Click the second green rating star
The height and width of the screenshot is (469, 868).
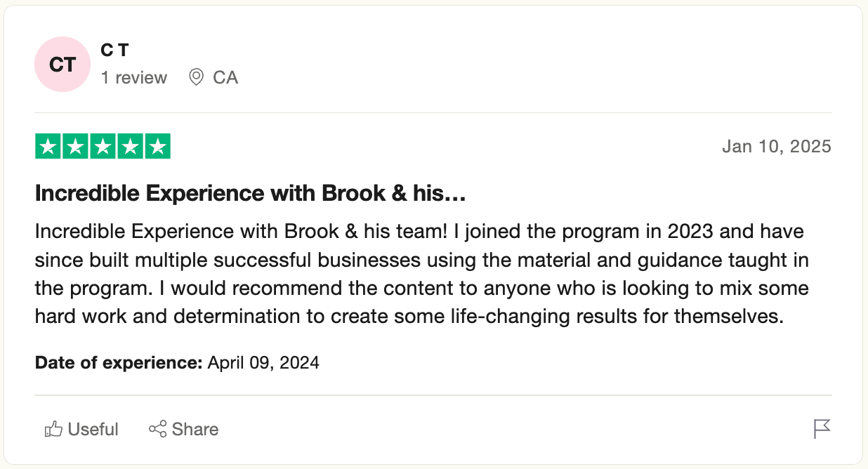click(x=76, y=147)
